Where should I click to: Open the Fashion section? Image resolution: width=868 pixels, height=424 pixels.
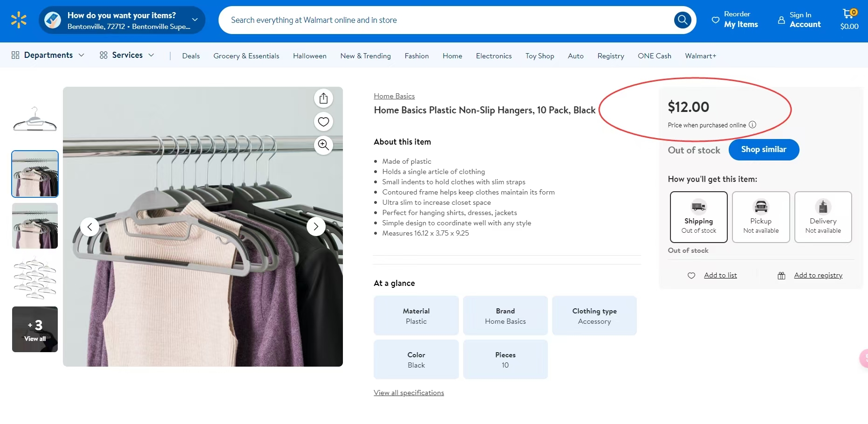click(417, 56)
